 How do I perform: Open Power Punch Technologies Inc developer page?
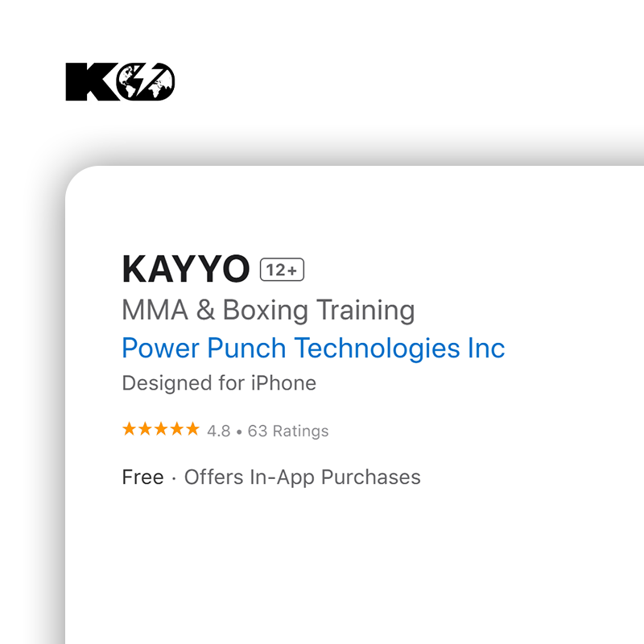[x=313, y=348]
